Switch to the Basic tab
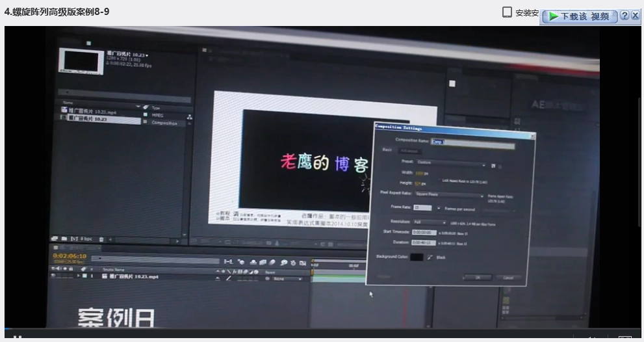Image resolution: width=644 pixels, height=342 pixels. pos(387,150)
